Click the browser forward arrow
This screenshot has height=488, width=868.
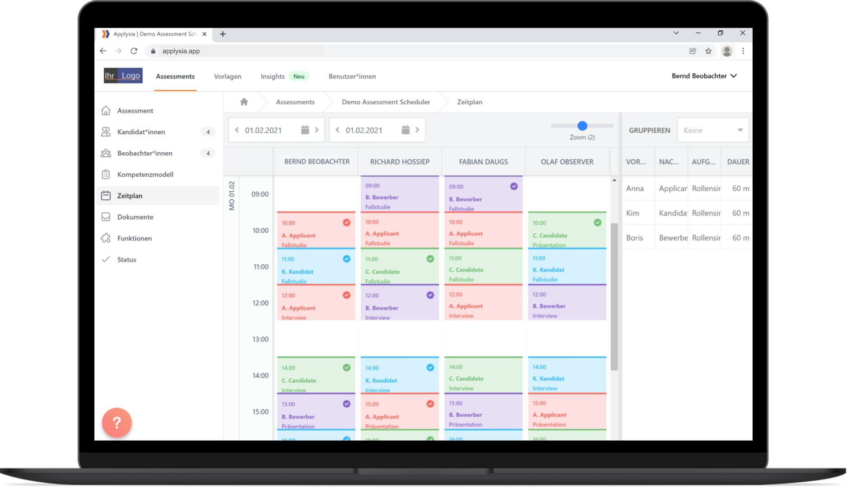coord(118,51)
